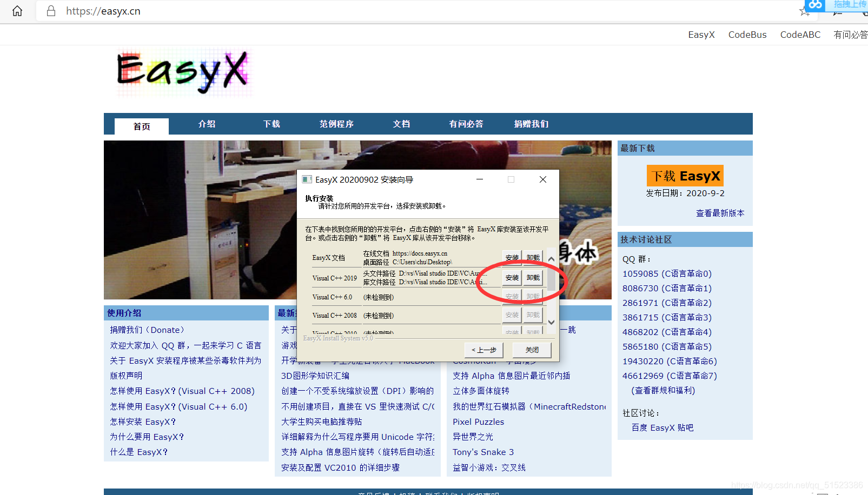868x495 pixels.
Task: Click the EasyX link in top bar
Action: click(701, 35)
